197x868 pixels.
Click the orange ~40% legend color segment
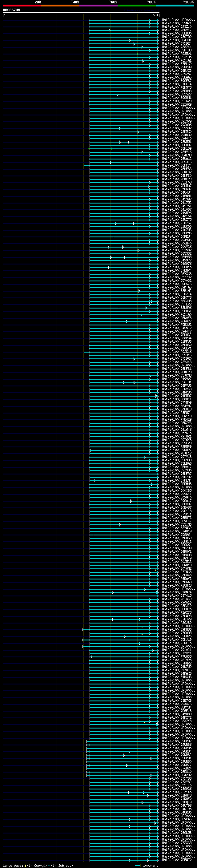(60, 6)
